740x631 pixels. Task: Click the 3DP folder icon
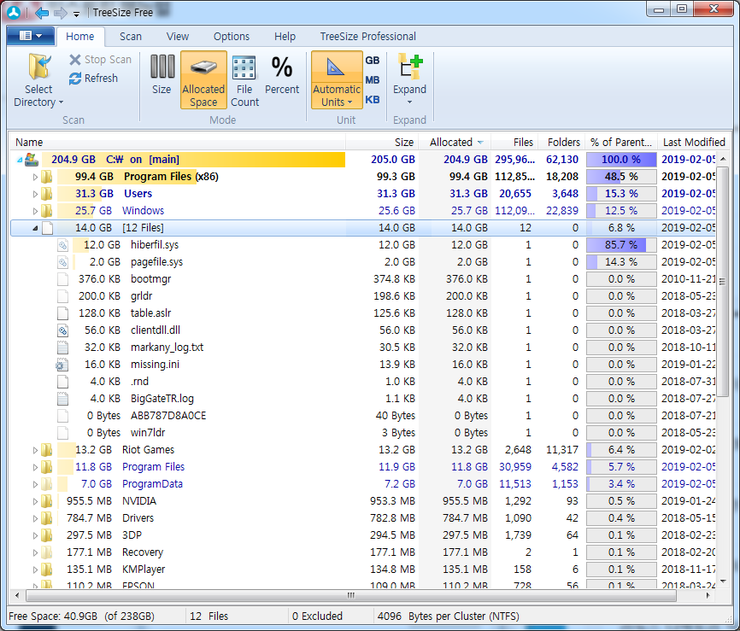[46, 535]
